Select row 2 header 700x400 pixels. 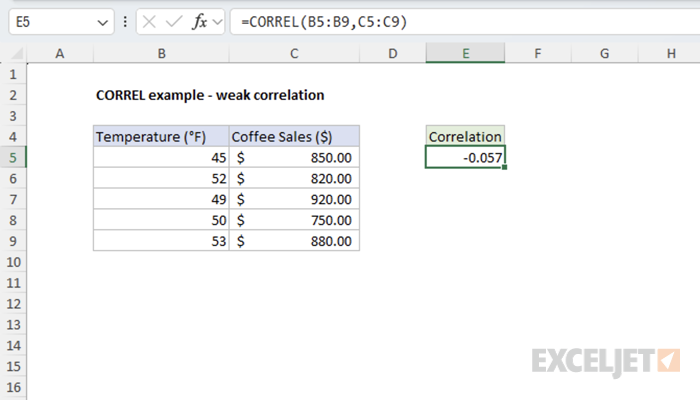[x=13, y=95]
